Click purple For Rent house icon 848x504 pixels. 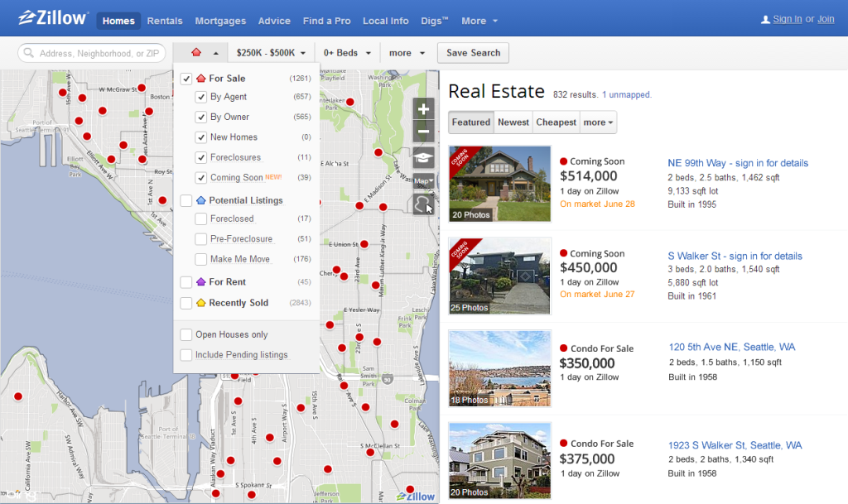(x=201, y=282)
